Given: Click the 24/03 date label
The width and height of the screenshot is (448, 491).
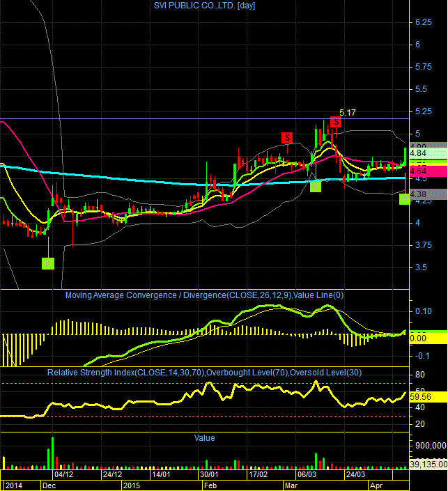Looking at the screenshot, I should (x=355, y=474).
